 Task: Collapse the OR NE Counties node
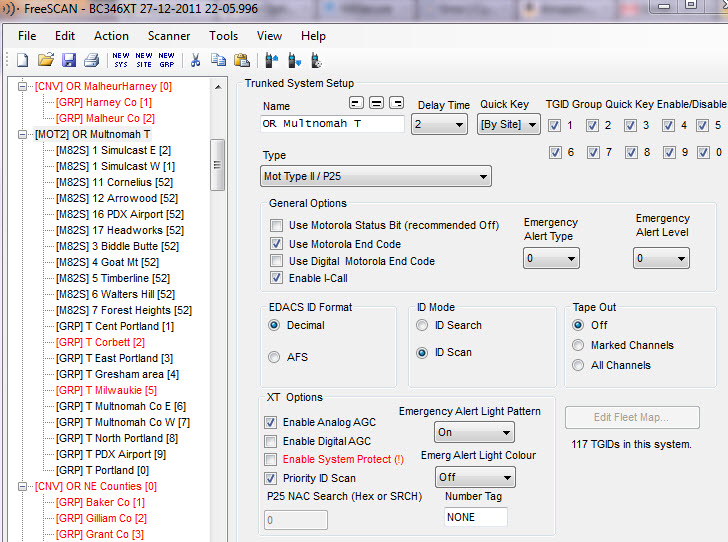[22, 486]
